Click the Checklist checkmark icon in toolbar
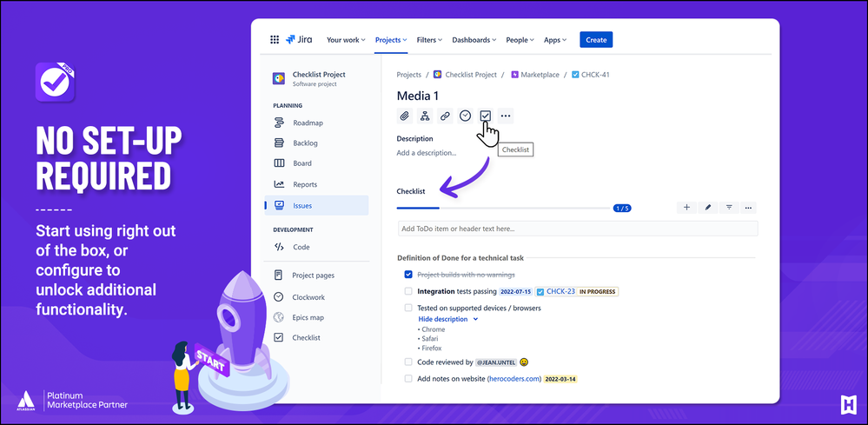 (x=485, y=116)
